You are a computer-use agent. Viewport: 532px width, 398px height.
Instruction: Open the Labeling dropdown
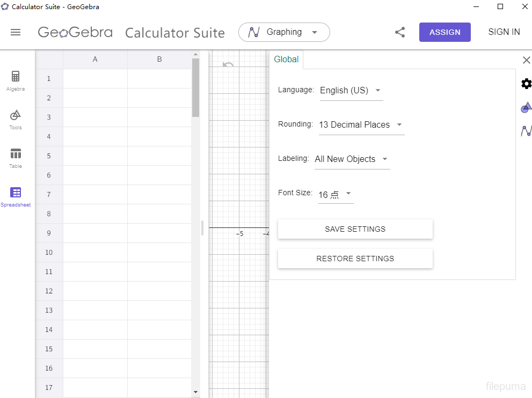point(352,159)
